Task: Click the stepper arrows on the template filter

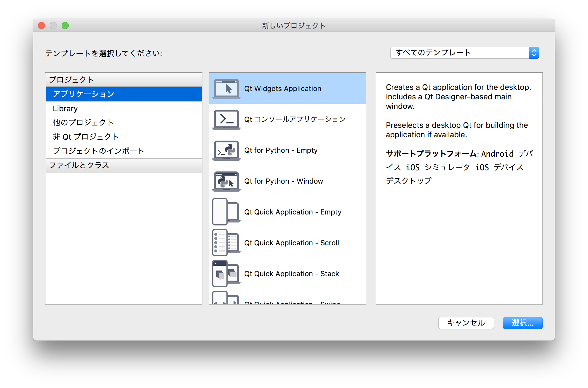Action: [x=534, y=53]
